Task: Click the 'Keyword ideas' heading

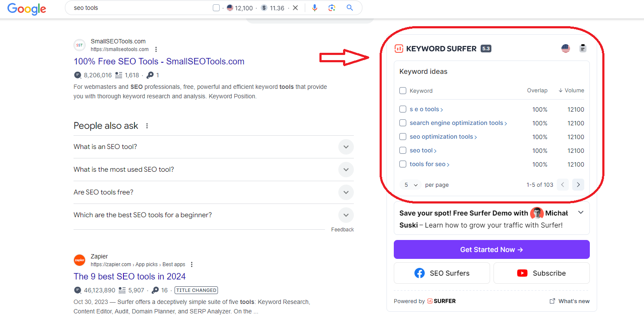Action: tap(423, 72)
